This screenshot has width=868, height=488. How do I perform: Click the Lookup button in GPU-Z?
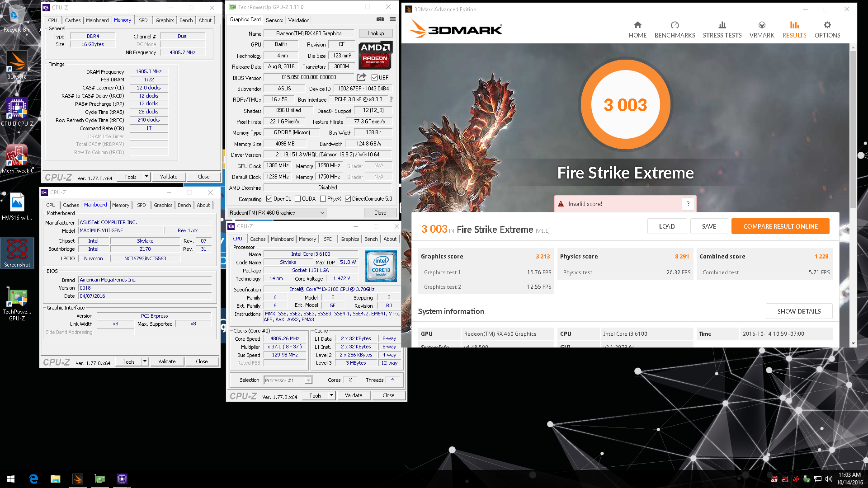point(376,33)
